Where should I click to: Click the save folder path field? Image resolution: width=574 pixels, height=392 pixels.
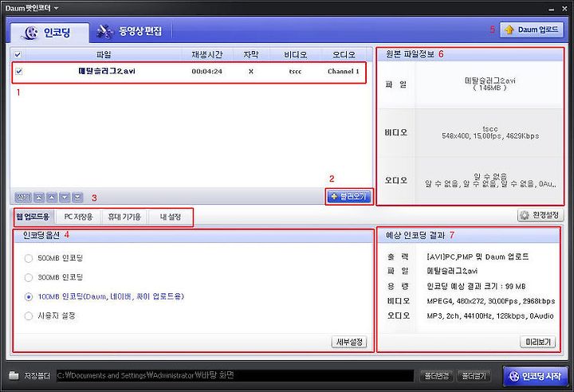coord(235,375)
